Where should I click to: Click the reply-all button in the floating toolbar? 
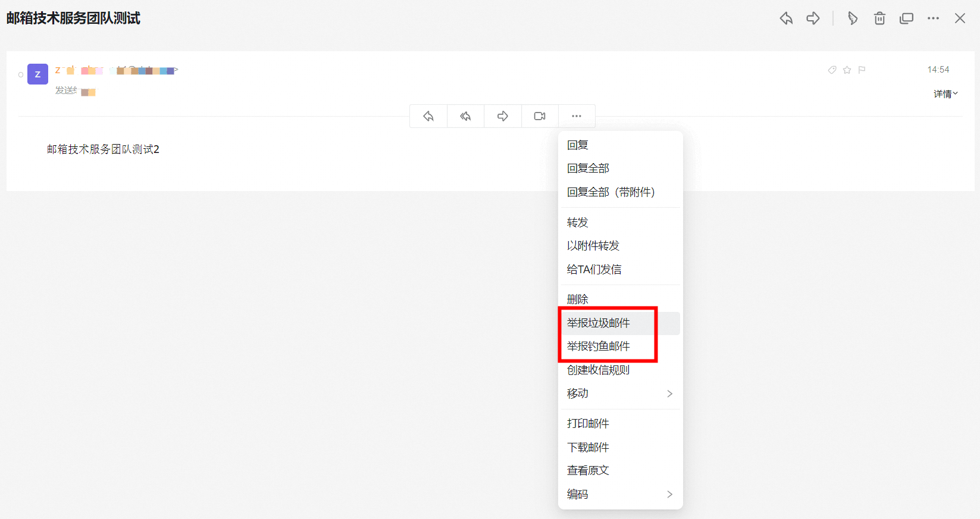(x=465, y=116)
